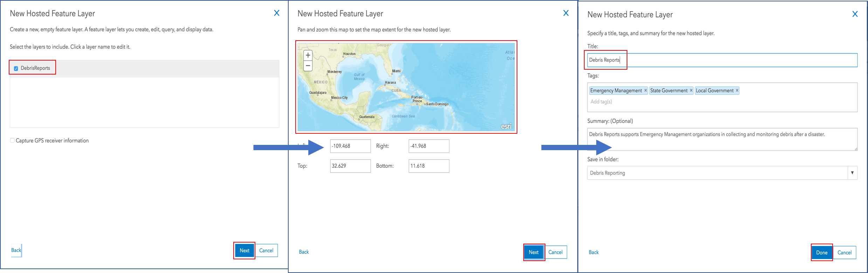Click Next in the layer selection dialog
This screenshot has height=273, width=868.
pyautogui.click(x=244, y=251)
